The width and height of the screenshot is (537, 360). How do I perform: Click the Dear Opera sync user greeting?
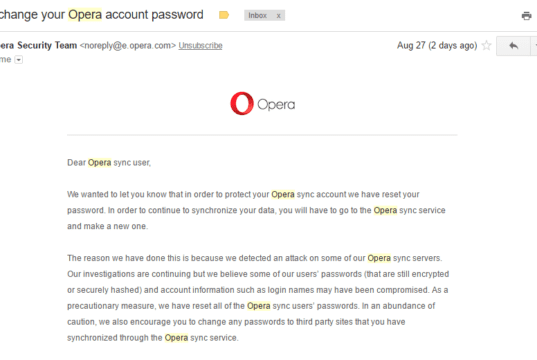point(109,163)
